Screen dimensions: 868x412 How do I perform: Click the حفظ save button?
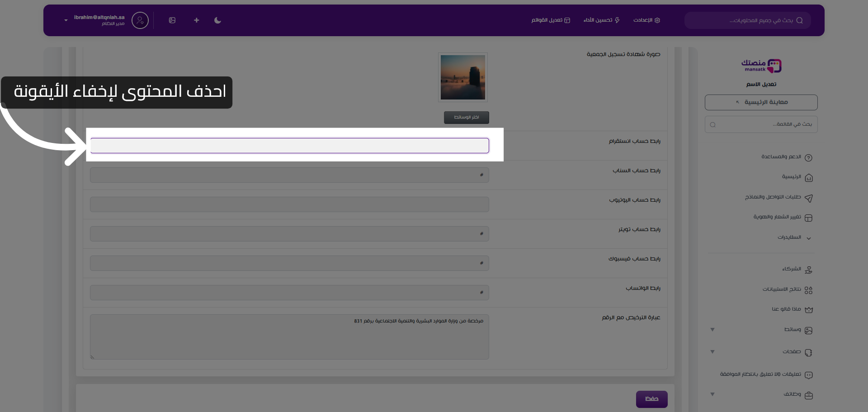pyautogui.click(x=651, y=399)
